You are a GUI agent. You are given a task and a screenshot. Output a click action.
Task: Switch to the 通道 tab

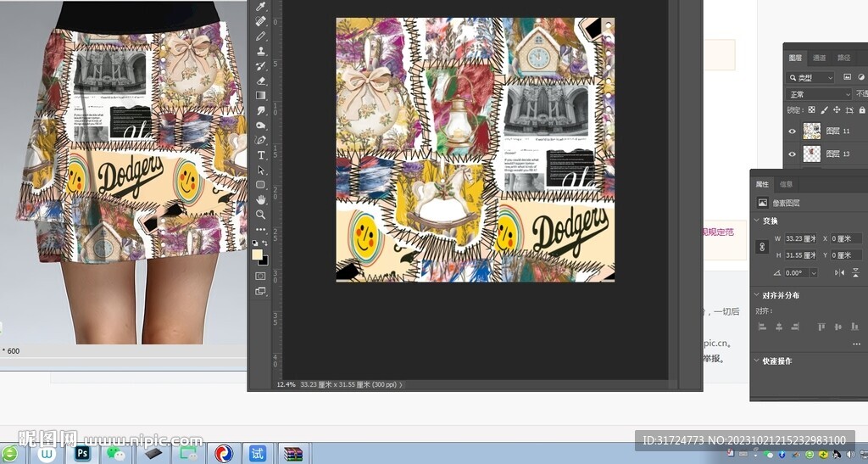[819, 58]
